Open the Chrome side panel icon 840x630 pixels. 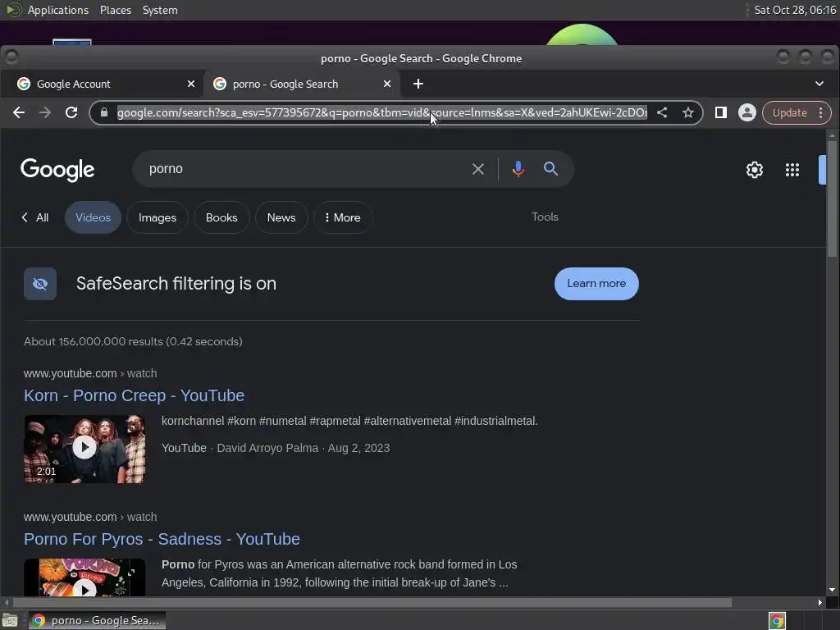pyautogui.click(x=720, y=112)
